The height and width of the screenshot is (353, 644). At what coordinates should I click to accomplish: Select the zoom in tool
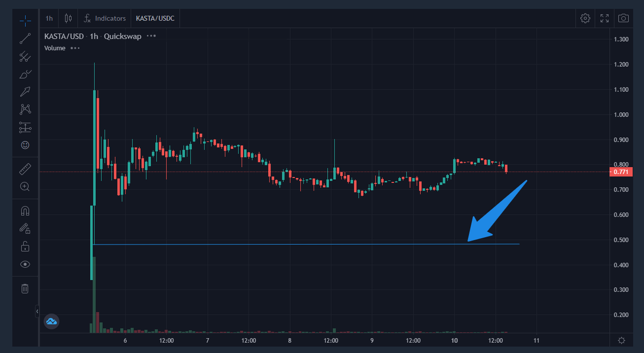tap(25, 187)
